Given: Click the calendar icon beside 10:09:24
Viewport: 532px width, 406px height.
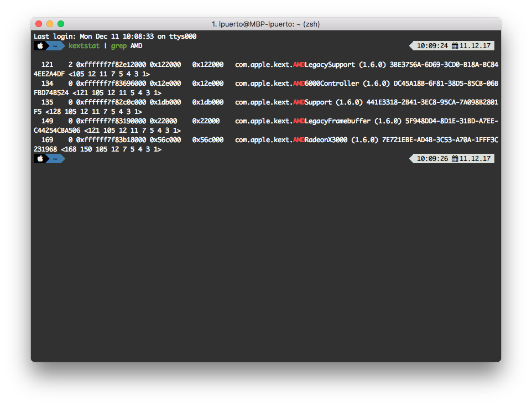Looking at the screenshot, I should 455,46.
